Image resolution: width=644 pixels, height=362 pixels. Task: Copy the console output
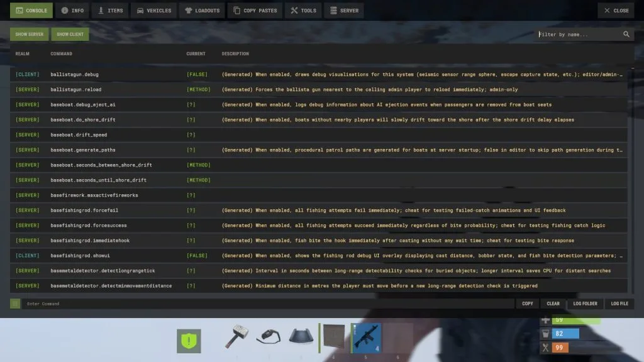pos(528,304)
